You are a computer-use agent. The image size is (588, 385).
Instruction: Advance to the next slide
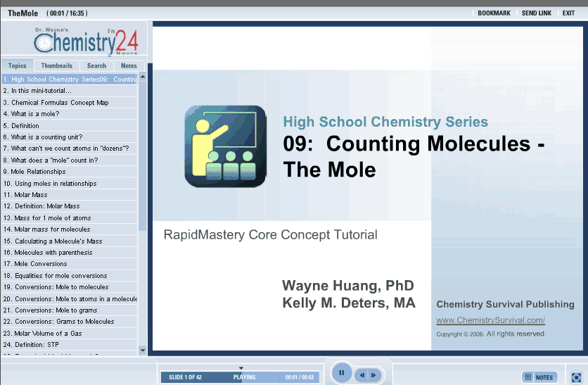pos(374,375)
